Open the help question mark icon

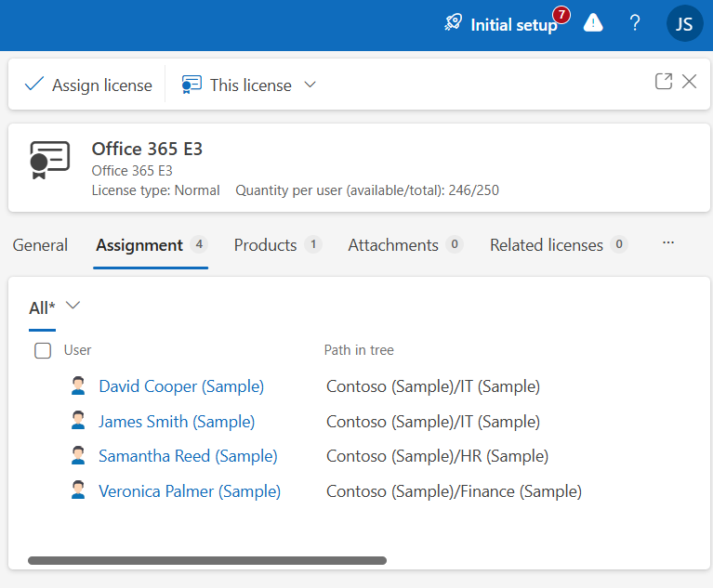(635, 22)
